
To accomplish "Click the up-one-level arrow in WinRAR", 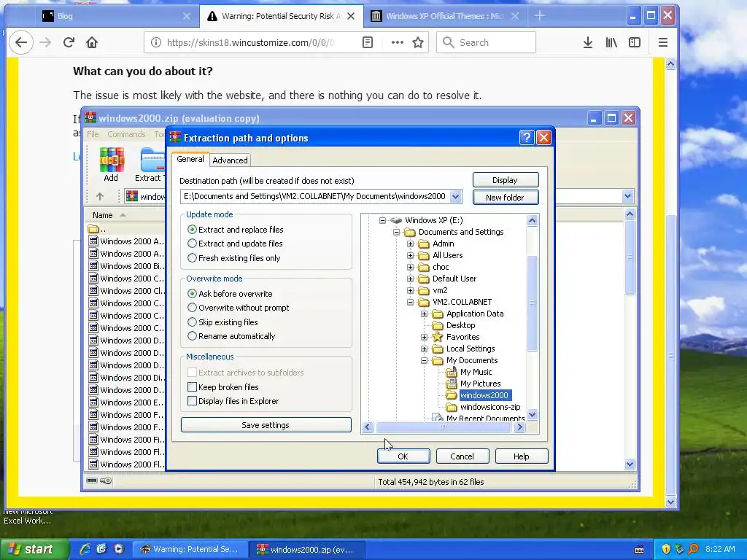I will coord(99,196).
